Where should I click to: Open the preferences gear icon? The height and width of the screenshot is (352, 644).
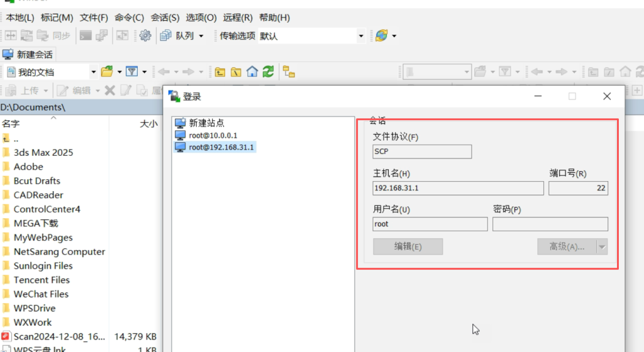point(145,36)
